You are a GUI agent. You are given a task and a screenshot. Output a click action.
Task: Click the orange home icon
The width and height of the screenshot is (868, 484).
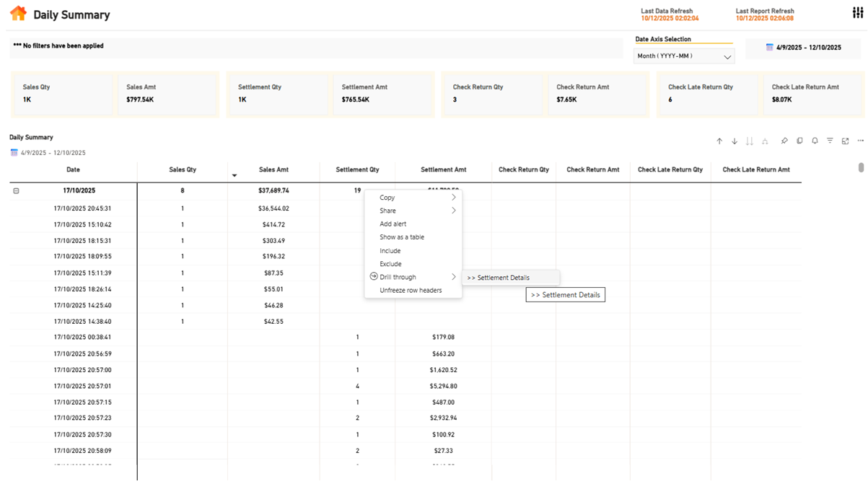pyautogui.click(x=18, y=14)
